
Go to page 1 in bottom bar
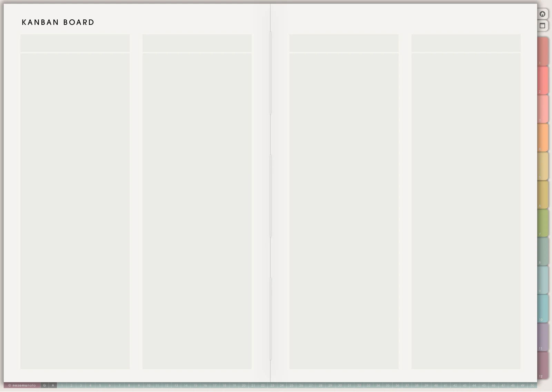62,385
